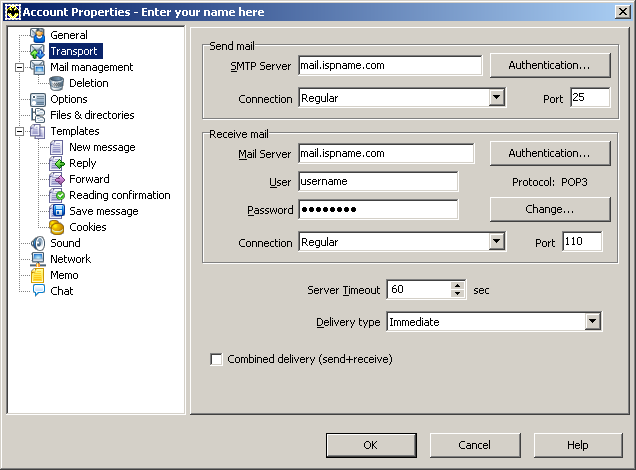
Task: Click the Network icon in tree
Action: click(x=38, y=259)
